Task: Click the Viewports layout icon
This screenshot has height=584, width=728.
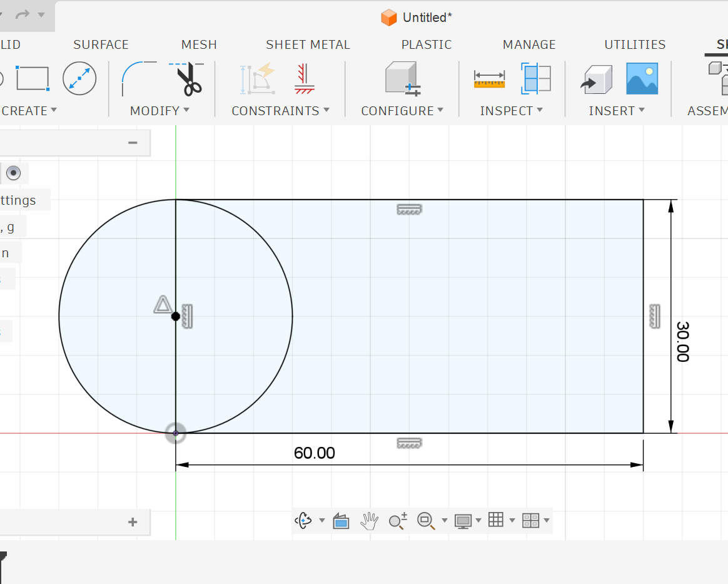Action: click(531, 520)
